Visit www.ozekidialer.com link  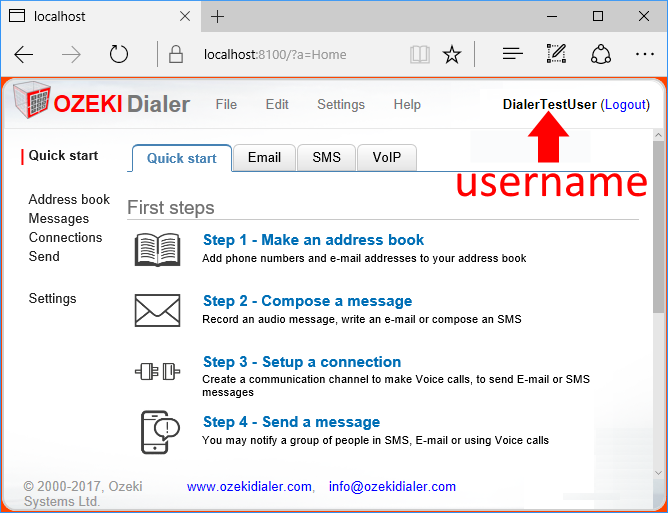coord(248,487)
